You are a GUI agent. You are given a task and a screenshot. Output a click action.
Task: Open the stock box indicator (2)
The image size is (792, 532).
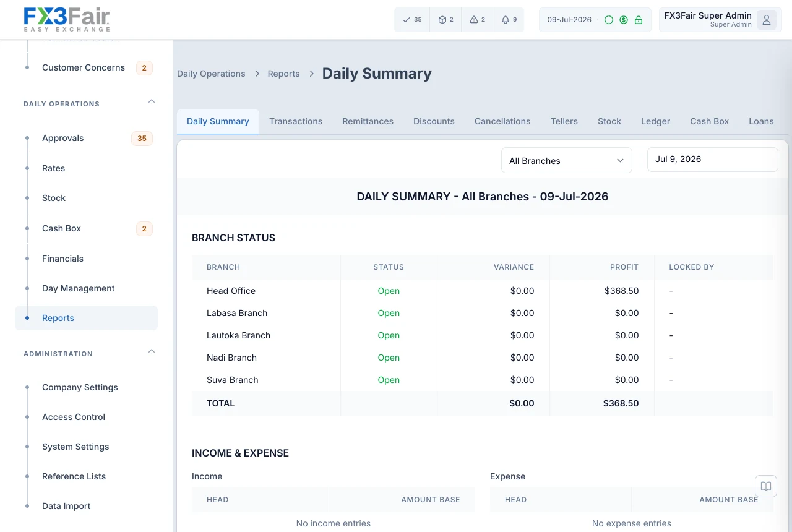pos(445,20)
